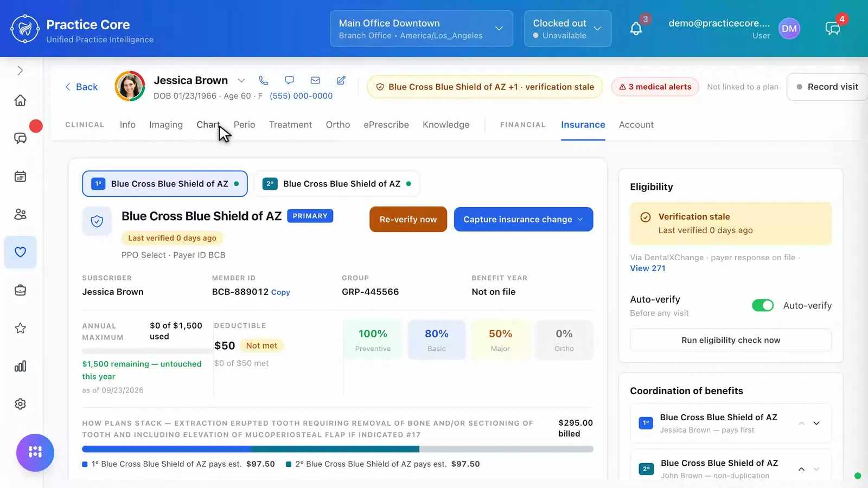This screenshot has width=868, height=488.
Task: Open the 3 medical alerts badge
Action: pos(655,87)
